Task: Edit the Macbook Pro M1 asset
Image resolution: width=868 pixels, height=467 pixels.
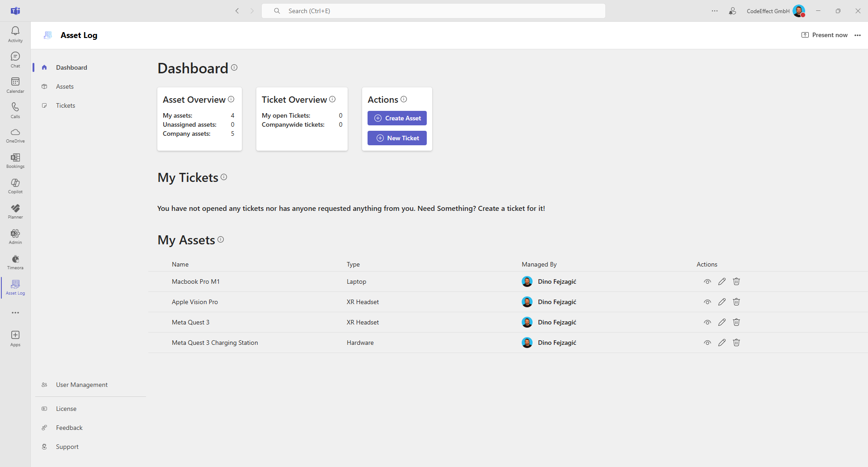Action: tap(722, 281)
